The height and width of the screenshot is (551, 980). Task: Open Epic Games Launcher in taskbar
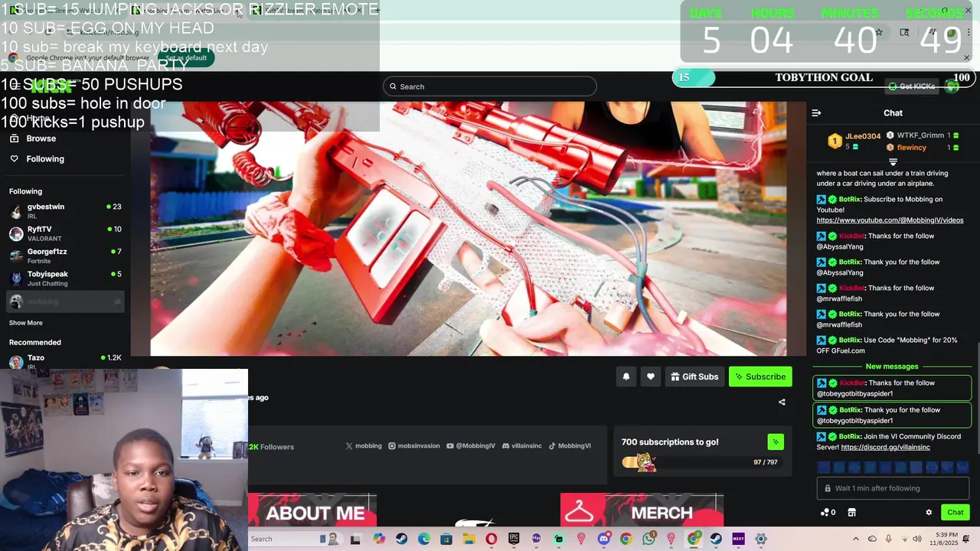click(514, 539)
